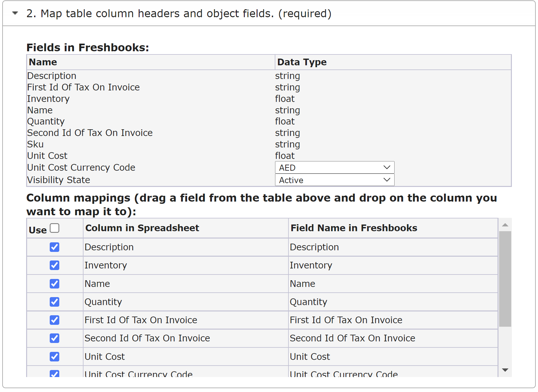Select First Id Of Tax On Invoice field in list
The width and height of the screenshot is (538, 392).
pos(83,87)
